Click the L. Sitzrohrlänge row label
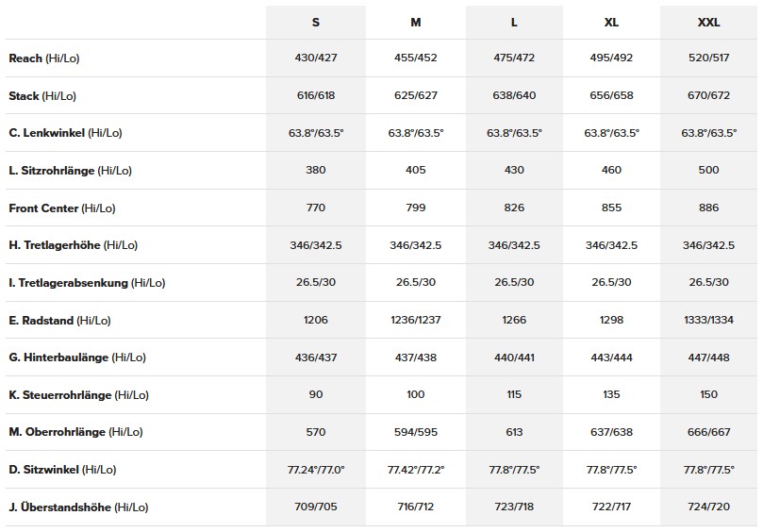The height and width of the screenshot is (532, 763). tap(71, 171)
